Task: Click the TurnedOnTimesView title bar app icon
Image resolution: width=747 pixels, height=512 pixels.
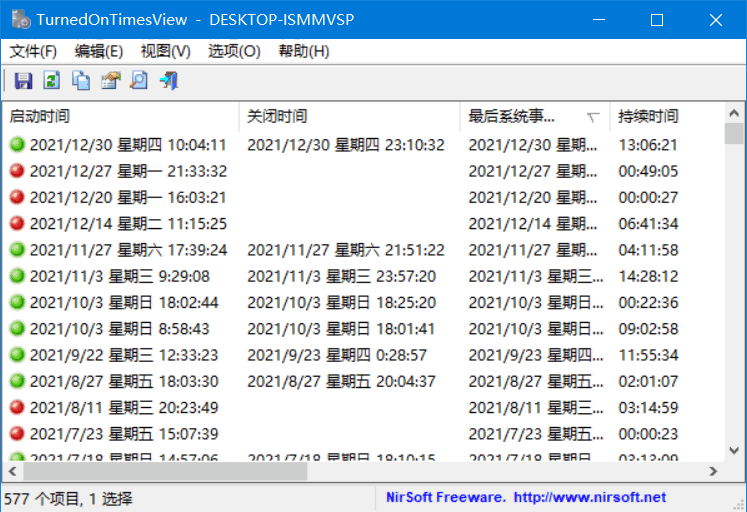Action: coord(20,19)
